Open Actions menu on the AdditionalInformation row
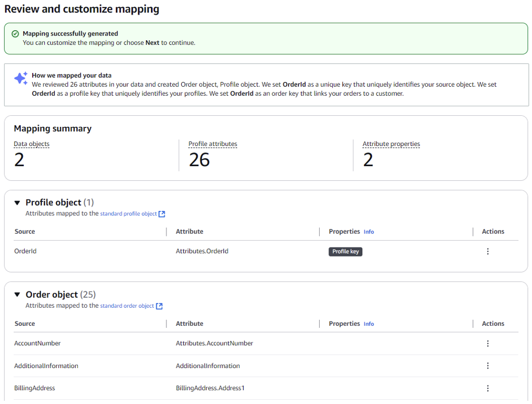This screenshot has width=532, height=404. (x=488, y=365)
